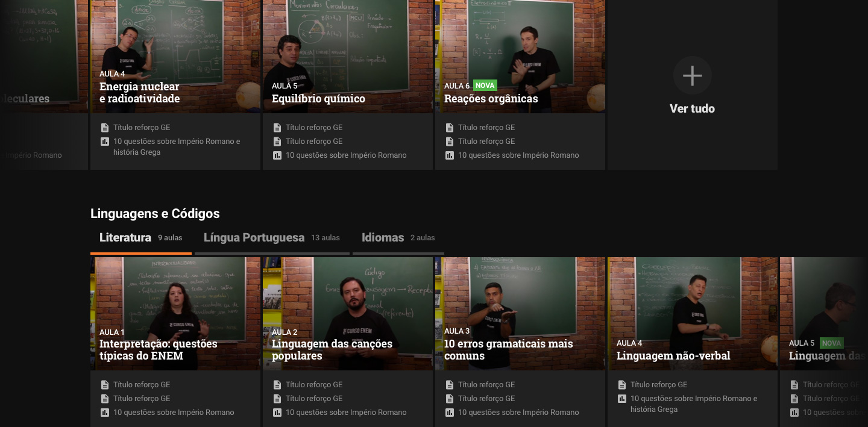Image resolution: width=868 pixels, height=427 pixels.
Task: Open the Equilíbrio químico lesson thumbnail
Action: click(x=348, y=57)
